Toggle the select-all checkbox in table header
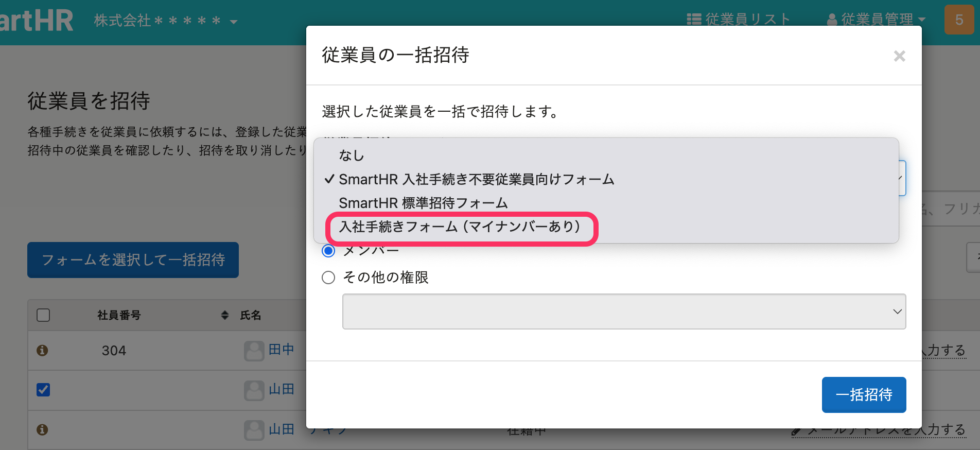 (43, 315)
